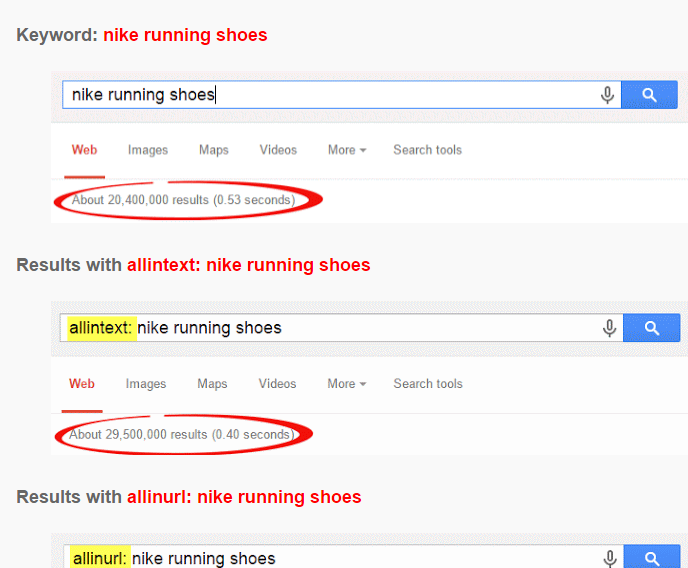
Task: Expand the More dropdown under the allintext search
Action: pyautogui.click(x=345, y=384)
